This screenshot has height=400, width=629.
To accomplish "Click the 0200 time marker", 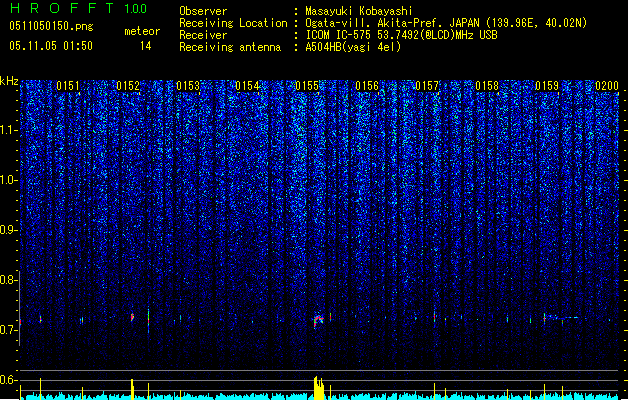I will (607, 86).
